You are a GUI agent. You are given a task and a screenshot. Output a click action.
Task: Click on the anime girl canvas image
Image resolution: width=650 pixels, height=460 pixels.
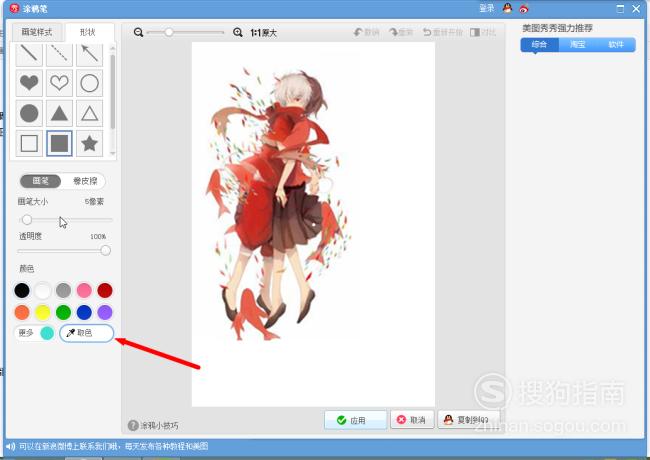(x=313, y=224)
